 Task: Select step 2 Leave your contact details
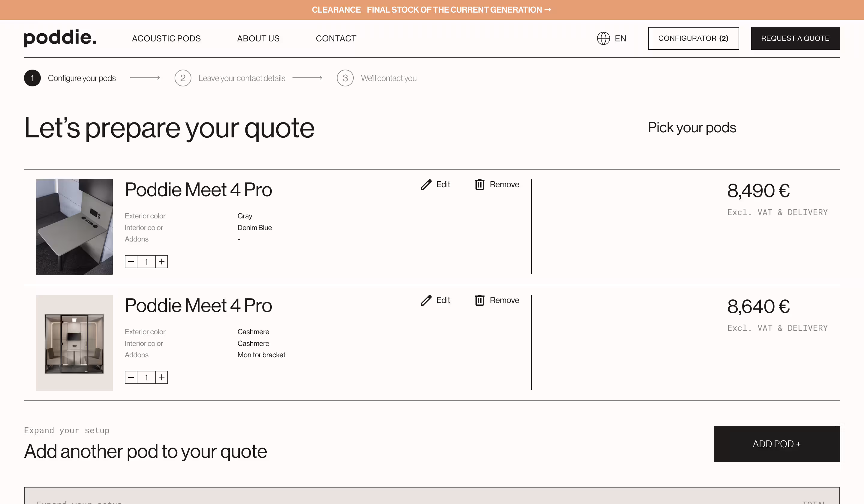tap(230, 78)
